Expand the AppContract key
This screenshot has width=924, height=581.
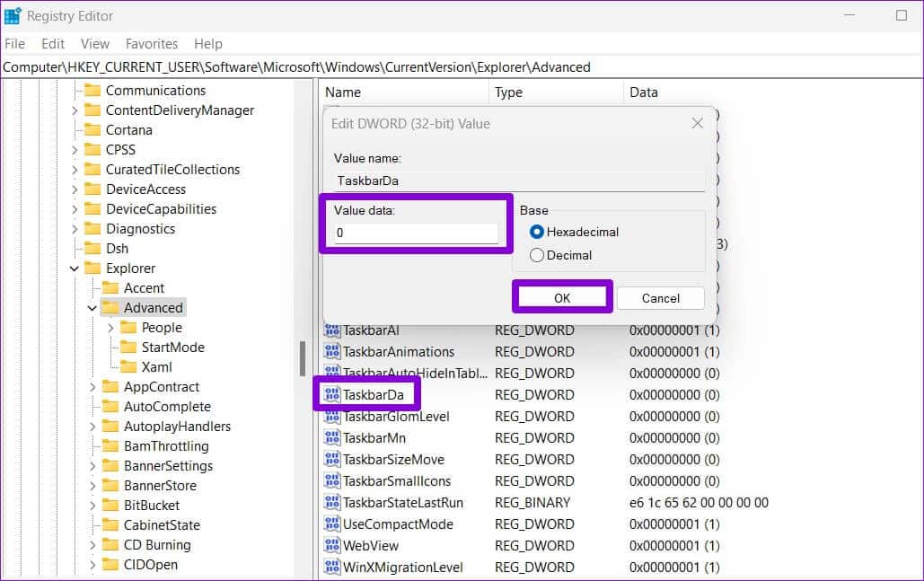point(92,386)
